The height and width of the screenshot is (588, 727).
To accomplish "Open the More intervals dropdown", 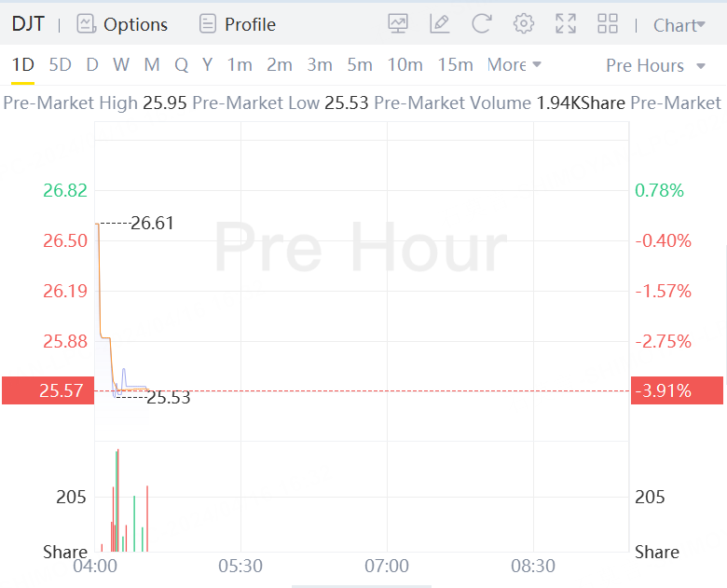I will click(514, 64).
